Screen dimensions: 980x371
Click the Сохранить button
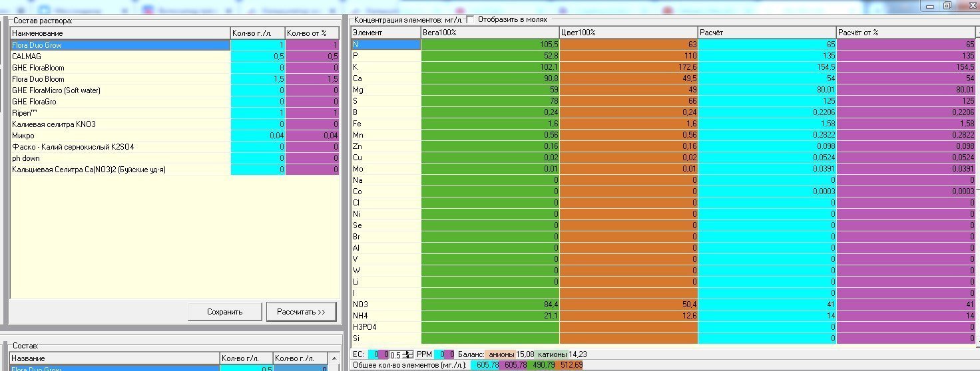pos(225,311)
